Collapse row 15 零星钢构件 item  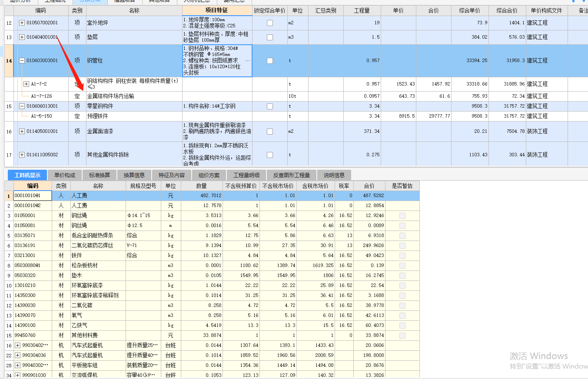click(x=22, y=106)
